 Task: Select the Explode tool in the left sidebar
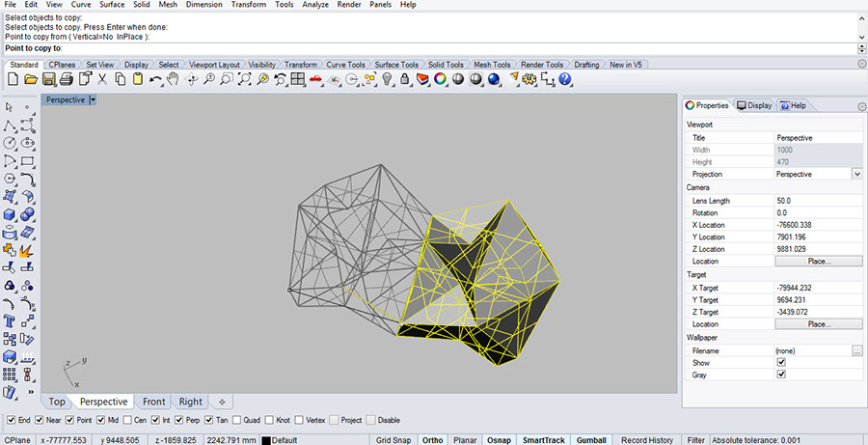[x=28, y=250]
